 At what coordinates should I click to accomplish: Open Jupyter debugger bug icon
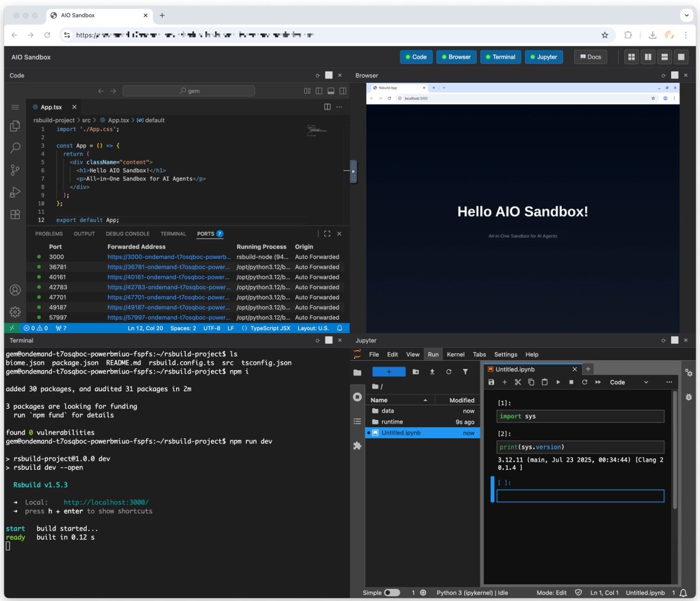(688, 396)
